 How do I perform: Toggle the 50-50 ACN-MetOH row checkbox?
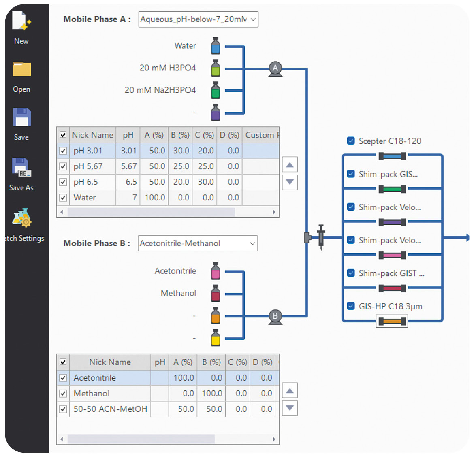(x=63, y=409)
